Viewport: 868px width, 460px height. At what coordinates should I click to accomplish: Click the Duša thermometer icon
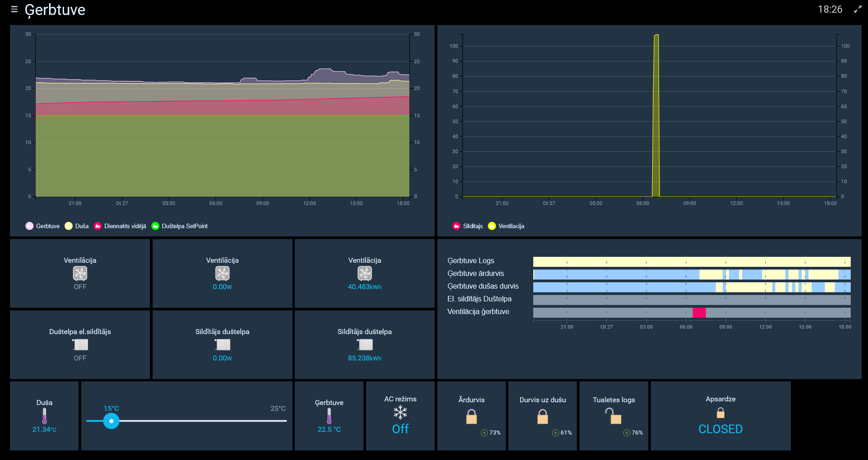pos(45,415)
